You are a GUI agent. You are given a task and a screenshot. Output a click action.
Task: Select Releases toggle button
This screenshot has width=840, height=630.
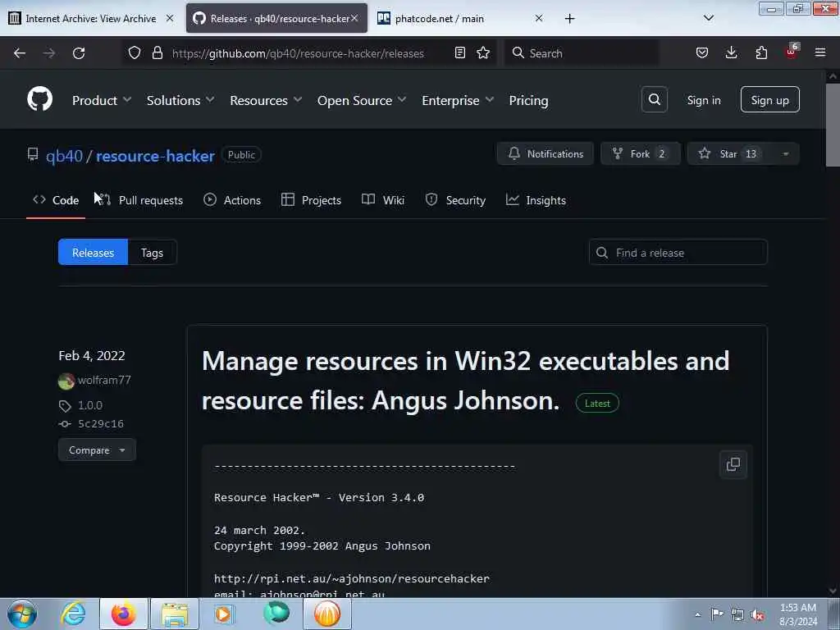(x=93, y=253)
